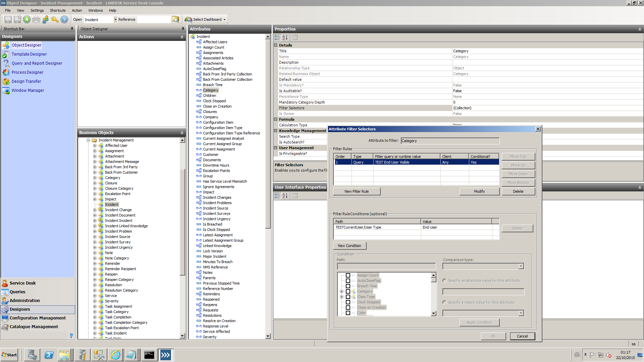Expand the Incident Change tree node
The image size is (644, 362).
[x=95, y=210]
